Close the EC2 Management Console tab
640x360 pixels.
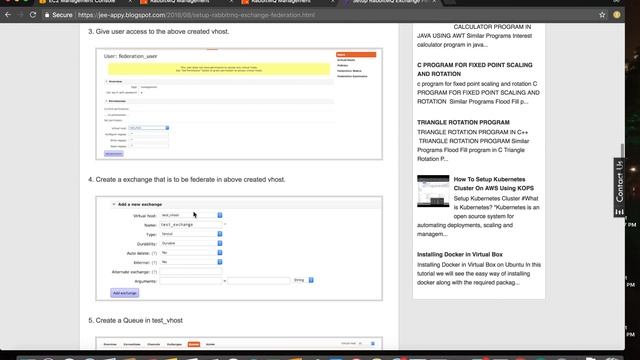point(130,2)
